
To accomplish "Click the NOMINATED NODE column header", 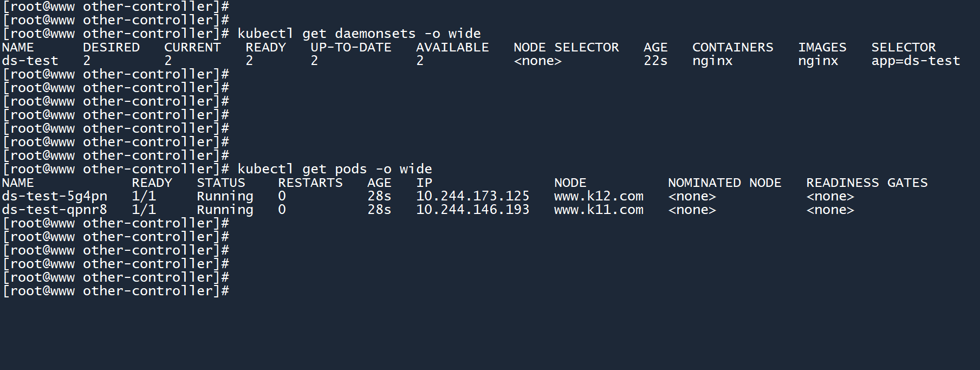I will pyautogui.click(x=724, y=183).
